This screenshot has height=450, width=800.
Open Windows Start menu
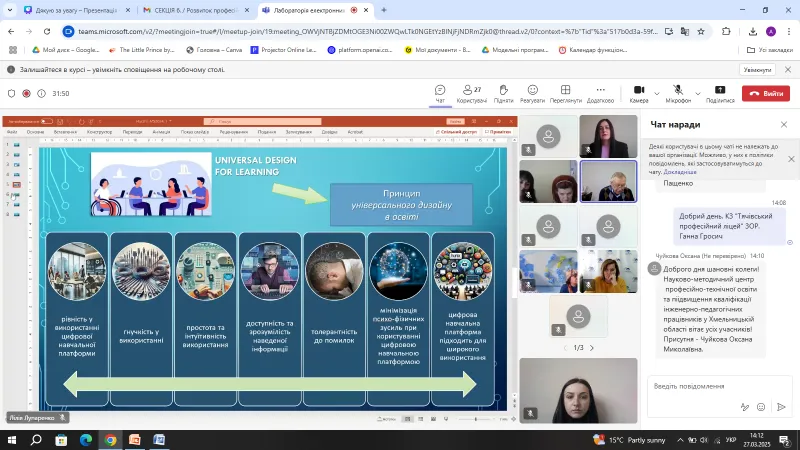(11, 440)
